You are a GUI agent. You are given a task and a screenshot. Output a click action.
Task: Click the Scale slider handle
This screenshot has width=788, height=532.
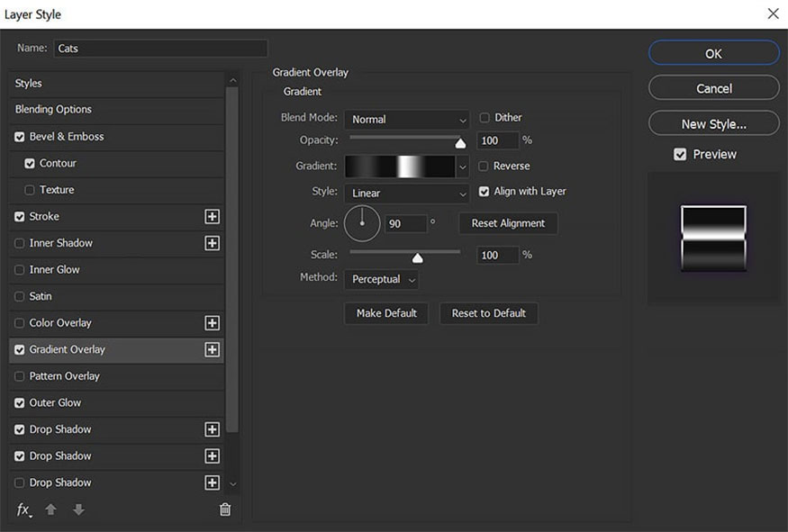[x=417, y=258]
